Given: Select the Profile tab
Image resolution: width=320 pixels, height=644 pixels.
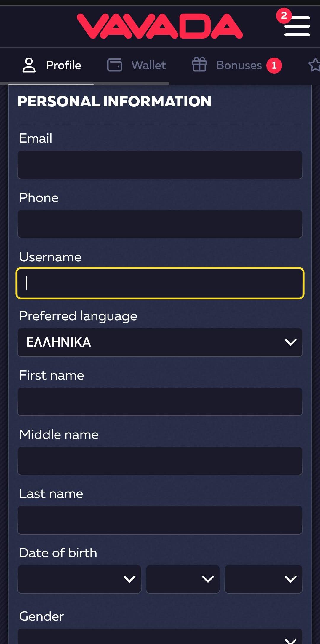Looking at the screenshot, I should coord(63,65).
